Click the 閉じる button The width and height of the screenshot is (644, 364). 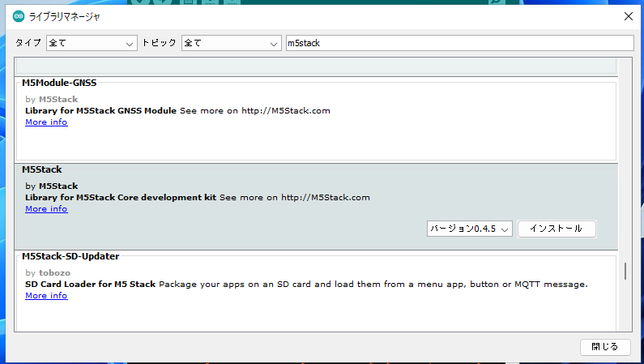tap(605, 347)
